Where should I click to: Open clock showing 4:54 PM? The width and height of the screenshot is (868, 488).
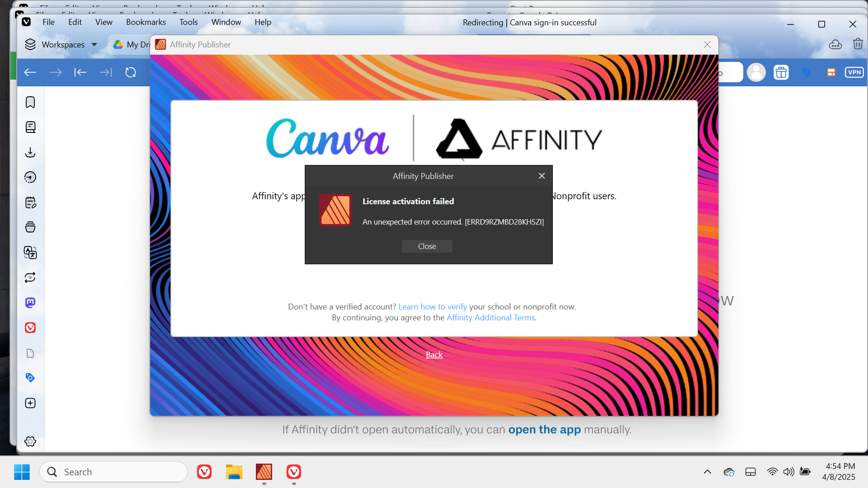click(839, 472)
